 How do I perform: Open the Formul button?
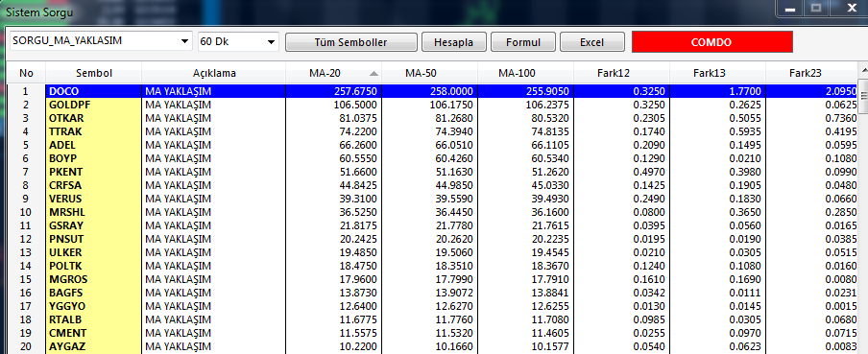coord(522,42)
